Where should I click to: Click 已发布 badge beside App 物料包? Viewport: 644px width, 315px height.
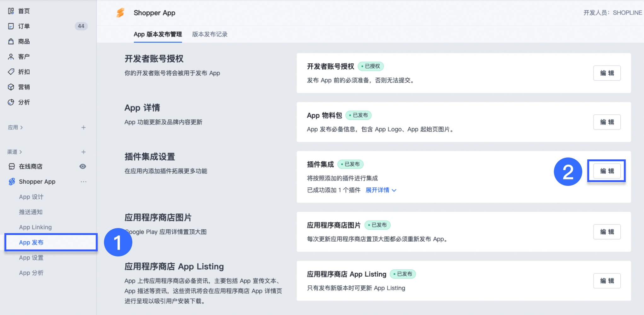359,115
